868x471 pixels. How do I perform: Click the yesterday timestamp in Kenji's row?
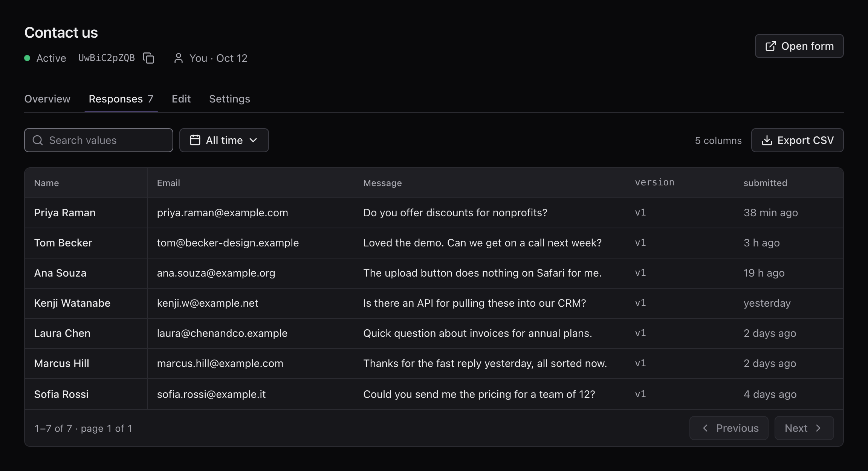coord(767,303)
